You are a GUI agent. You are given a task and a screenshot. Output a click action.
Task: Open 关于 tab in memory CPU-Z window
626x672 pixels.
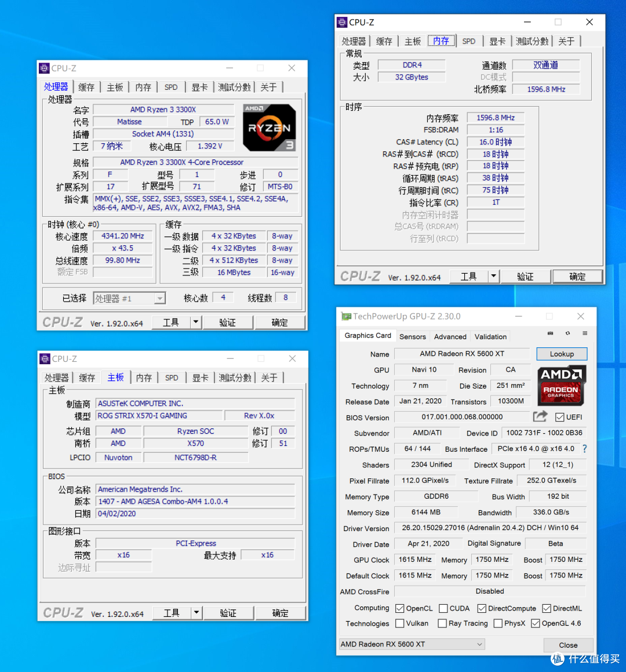566,41
